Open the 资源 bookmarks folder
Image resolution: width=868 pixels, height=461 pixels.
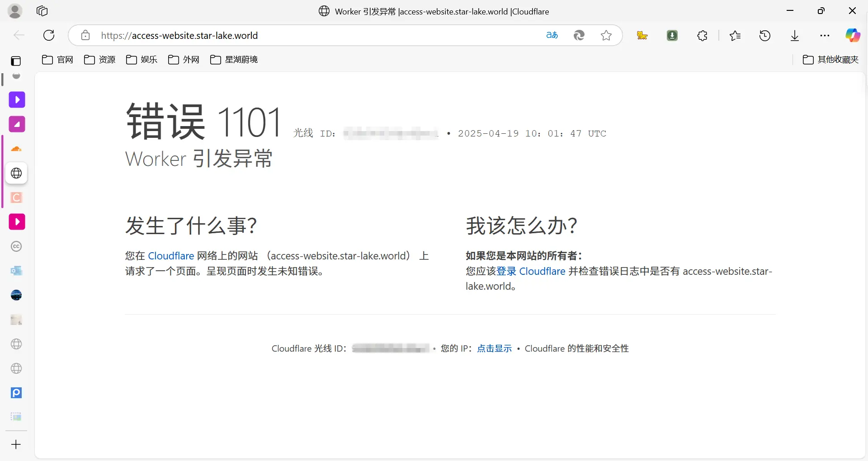click(x=100, y=60)
